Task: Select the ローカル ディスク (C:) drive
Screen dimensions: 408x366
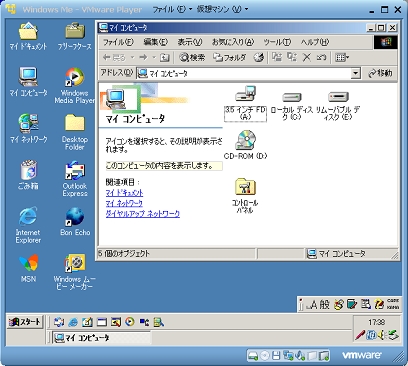Action: coord(292,106)
